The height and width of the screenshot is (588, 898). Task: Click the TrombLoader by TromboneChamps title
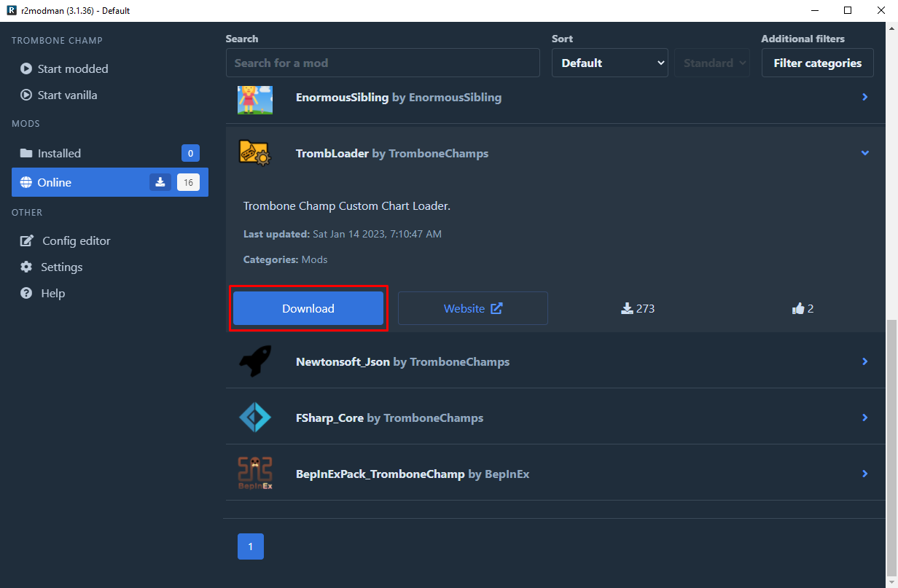(392, 153)
